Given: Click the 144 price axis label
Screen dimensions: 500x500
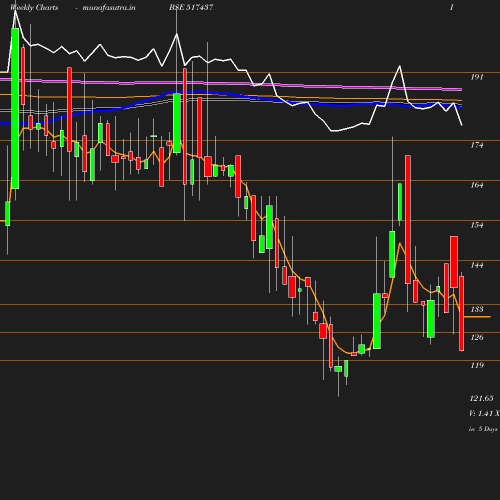Looking at the screenshot, I should click(x=477, y=265).
